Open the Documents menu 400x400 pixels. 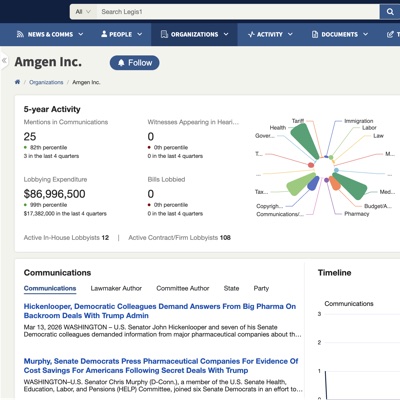340,34
